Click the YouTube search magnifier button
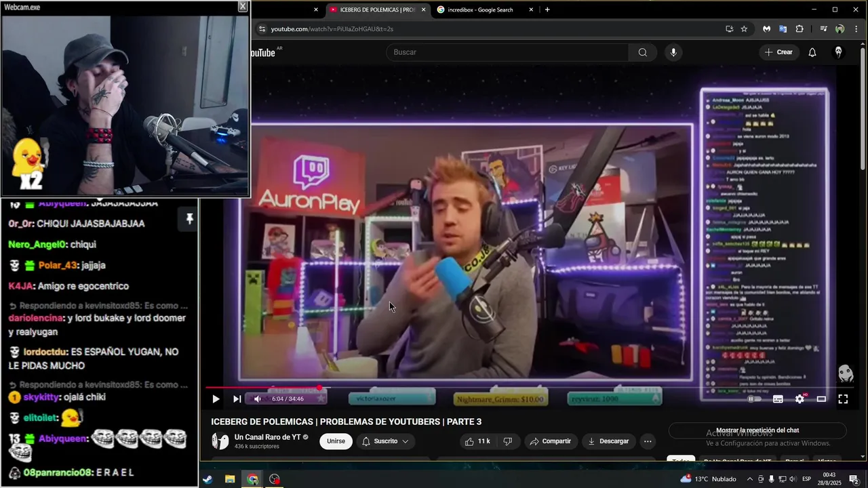Screen dimensions: 868x488 click(642, 52)
